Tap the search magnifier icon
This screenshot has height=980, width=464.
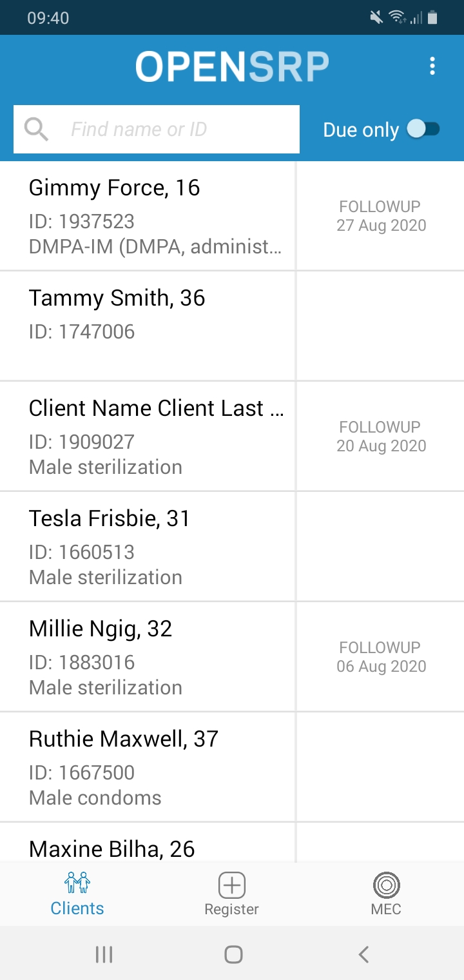pyautogui.click(x=36, y=129)
